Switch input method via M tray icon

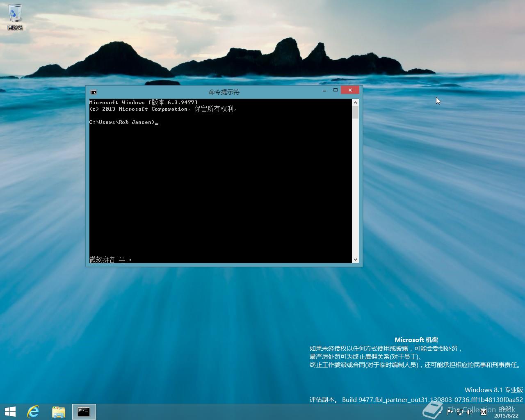(x=483, y=411)
